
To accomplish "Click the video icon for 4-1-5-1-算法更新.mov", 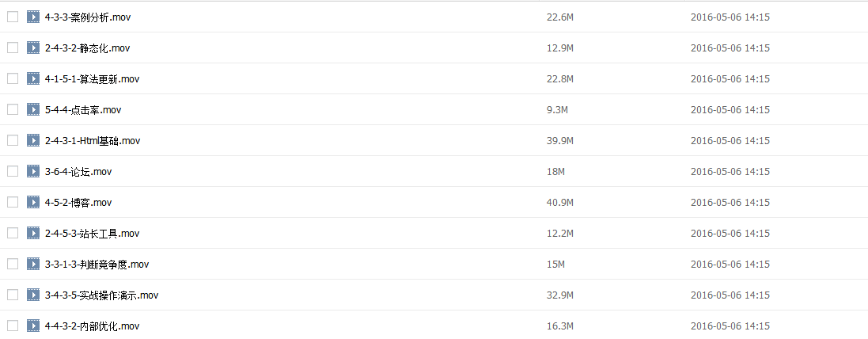I will click(32, 78).
